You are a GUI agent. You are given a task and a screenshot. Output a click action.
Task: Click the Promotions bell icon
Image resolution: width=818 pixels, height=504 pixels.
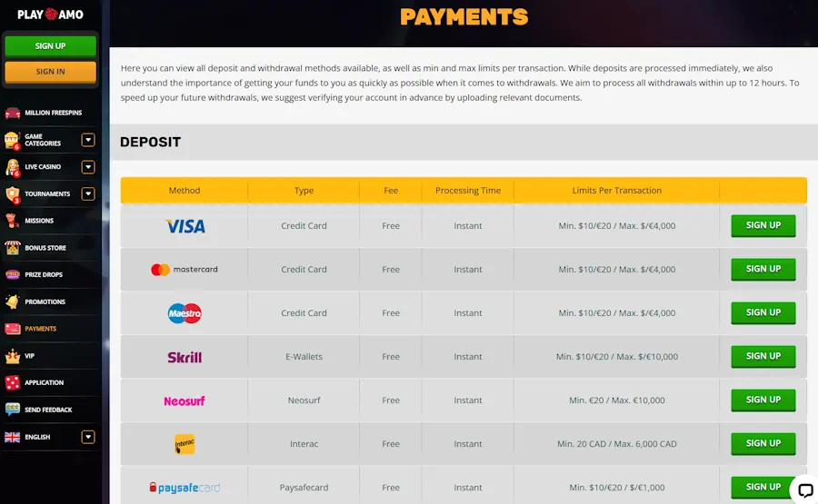coord(13,301)
